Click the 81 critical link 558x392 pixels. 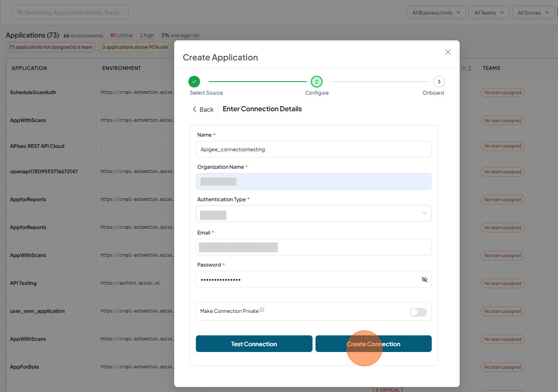click(122, 35)
